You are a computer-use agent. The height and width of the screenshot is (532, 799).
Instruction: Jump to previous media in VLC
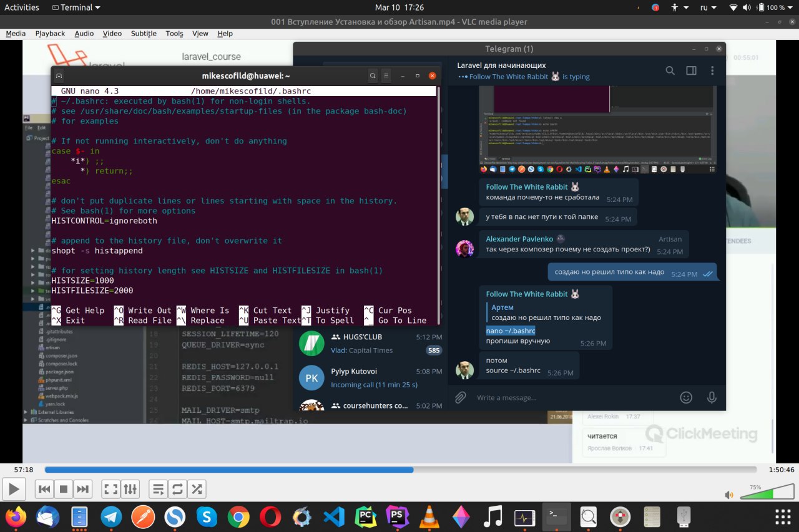[x=44, y=489]
